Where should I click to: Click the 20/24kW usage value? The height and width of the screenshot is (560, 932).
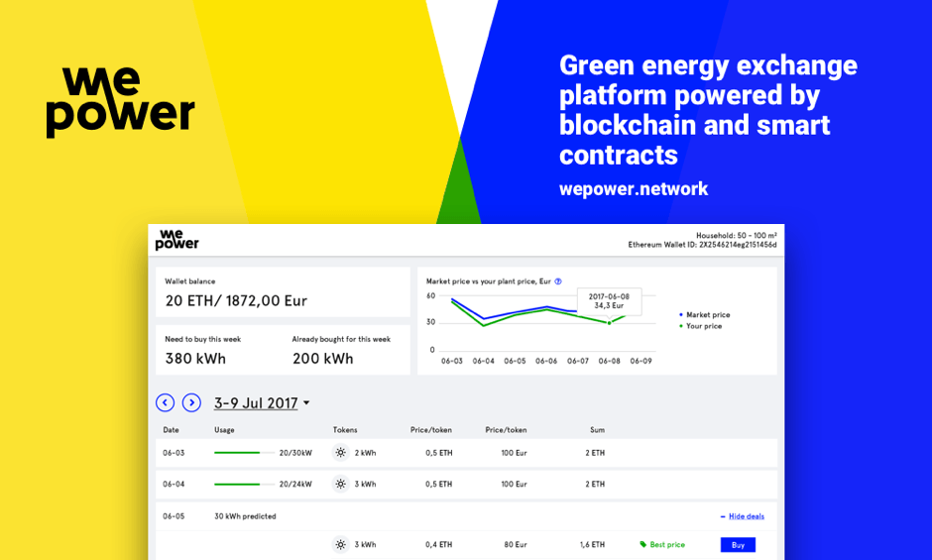pyautogui.click(x=295, y=484)
